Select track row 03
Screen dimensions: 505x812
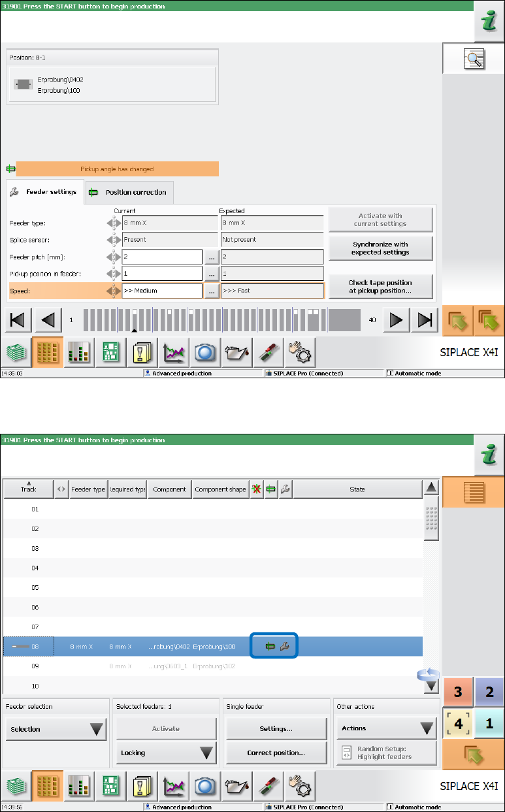[213, 548]
